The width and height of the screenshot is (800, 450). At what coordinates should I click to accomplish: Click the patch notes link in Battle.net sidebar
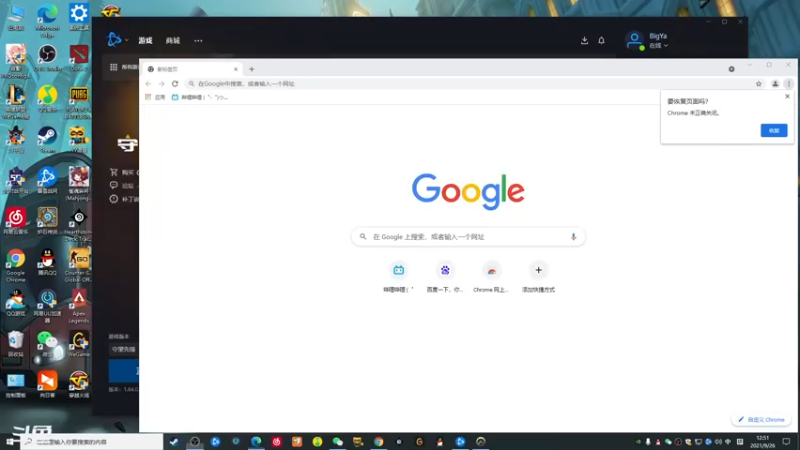pyautogui.click(x=123, y=199)
